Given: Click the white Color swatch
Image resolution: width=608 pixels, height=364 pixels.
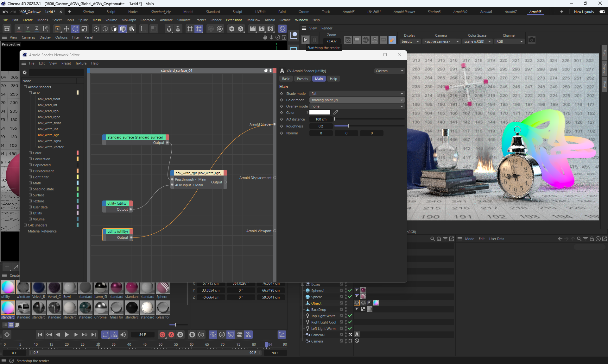Looking at the screenshot, I should click(320, 112).
